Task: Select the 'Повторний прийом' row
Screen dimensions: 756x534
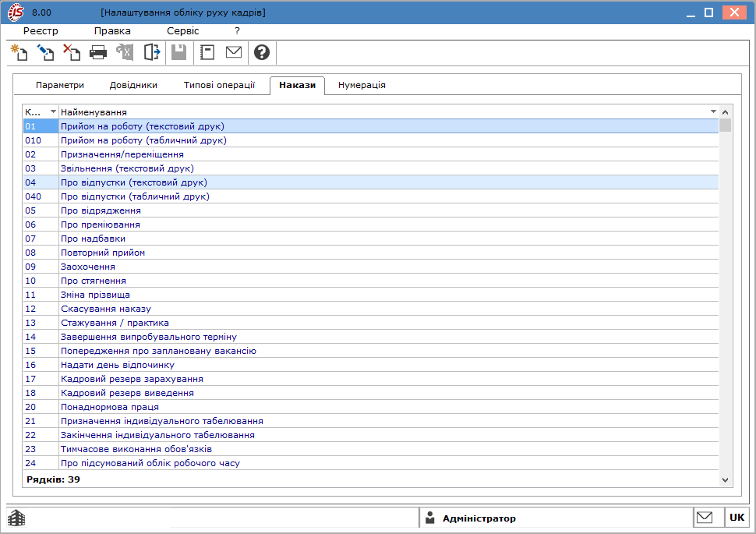Action: [371, 253]
